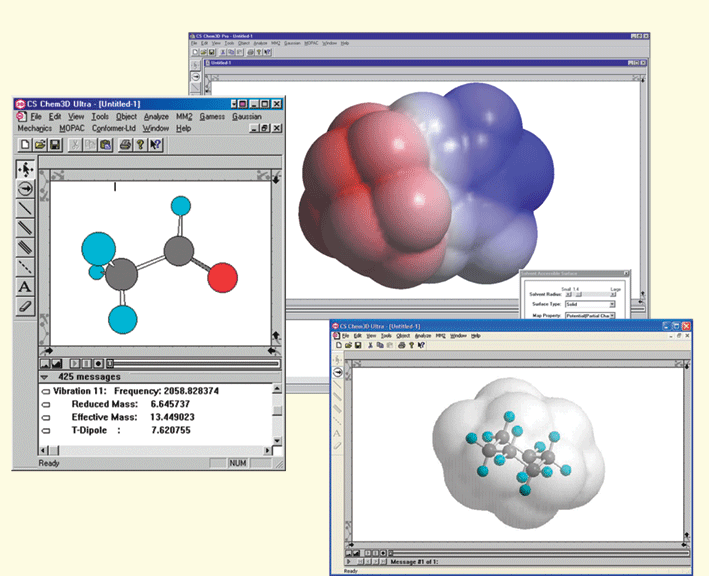Open File menu in bottom-right Chem3D window

point(345,336)
